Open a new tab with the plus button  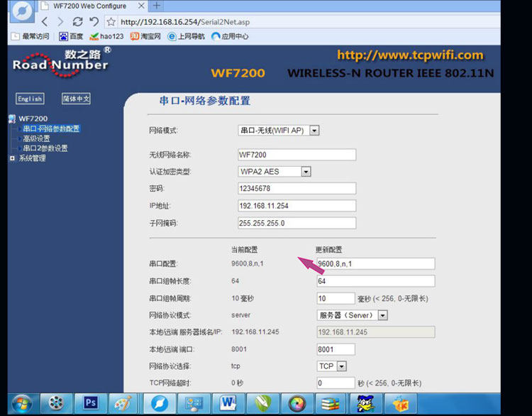(157, 6)
